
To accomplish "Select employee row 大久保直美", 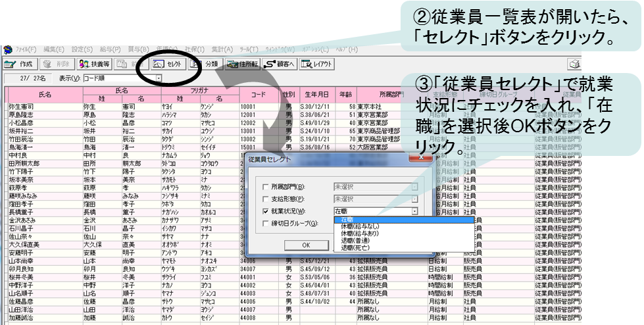I will [x=293, y=245].
